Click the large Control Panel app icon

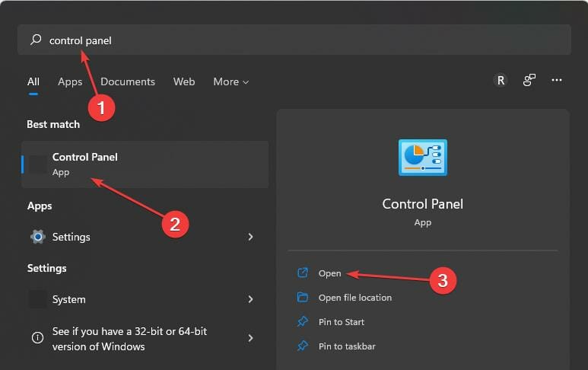423,158
